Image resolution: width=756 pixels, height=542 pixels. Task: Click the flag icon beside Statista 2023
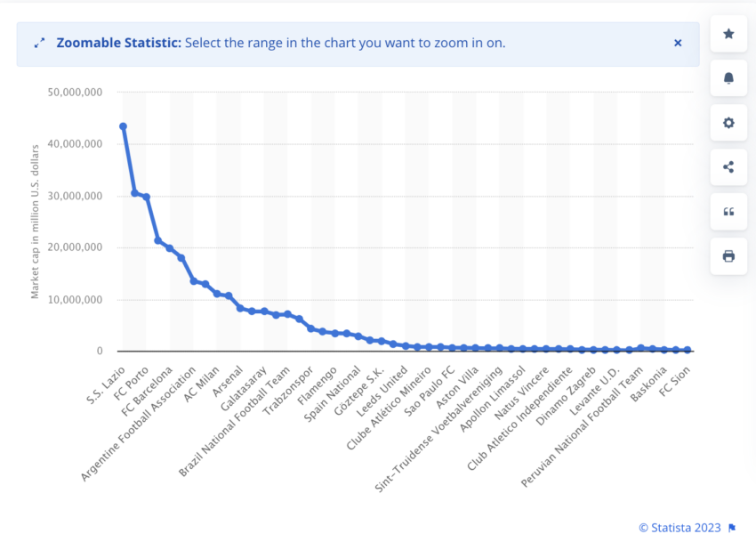coord(732,528)
